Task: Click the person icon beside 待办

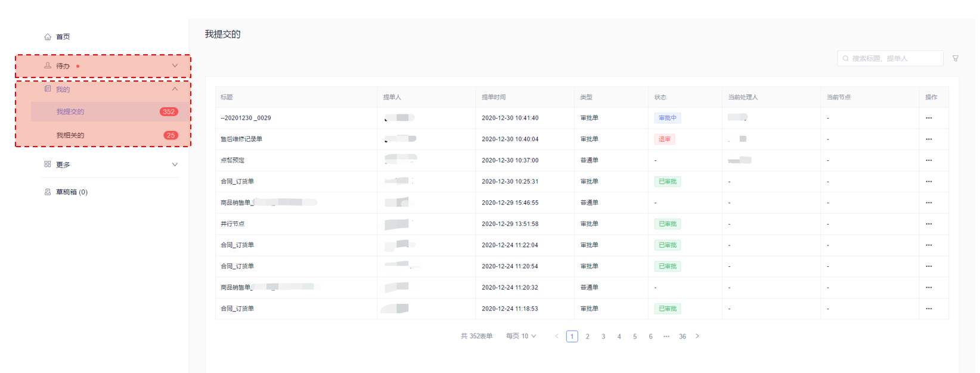Action: pyautogui.click(x=48, y=66)
